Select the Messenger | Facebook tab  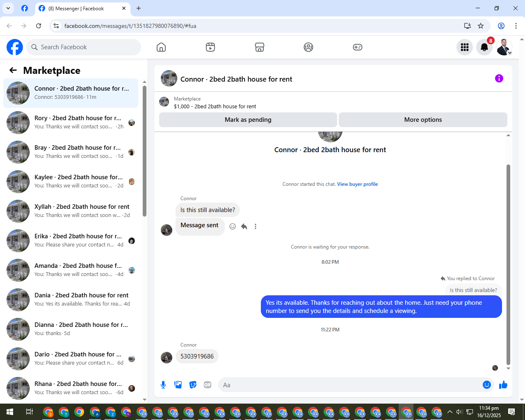(82, 8)
